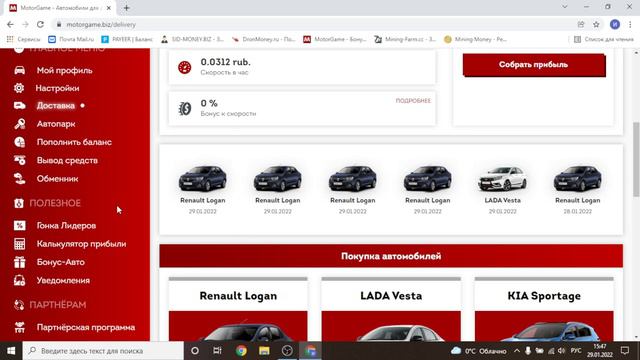Open Пополнить баланс page
640x360 pixels.
[x=74, y=142]
